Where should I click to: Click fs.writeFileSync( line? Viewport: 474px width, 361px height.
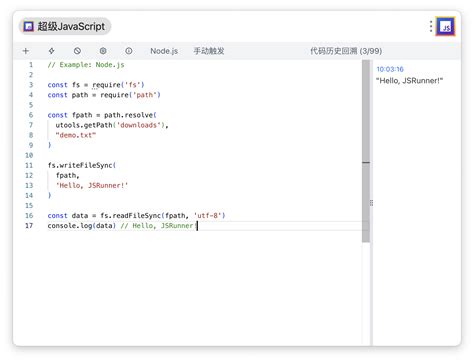point(82,165)
